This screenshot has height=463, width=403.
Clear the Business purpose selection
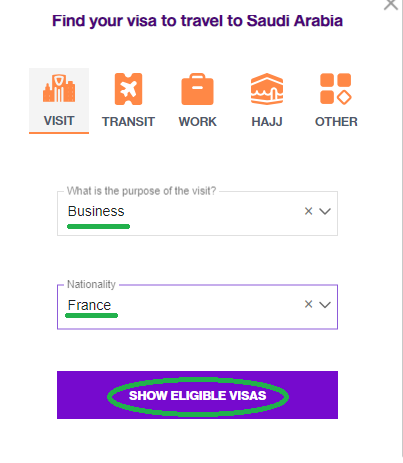pos(308,211)
